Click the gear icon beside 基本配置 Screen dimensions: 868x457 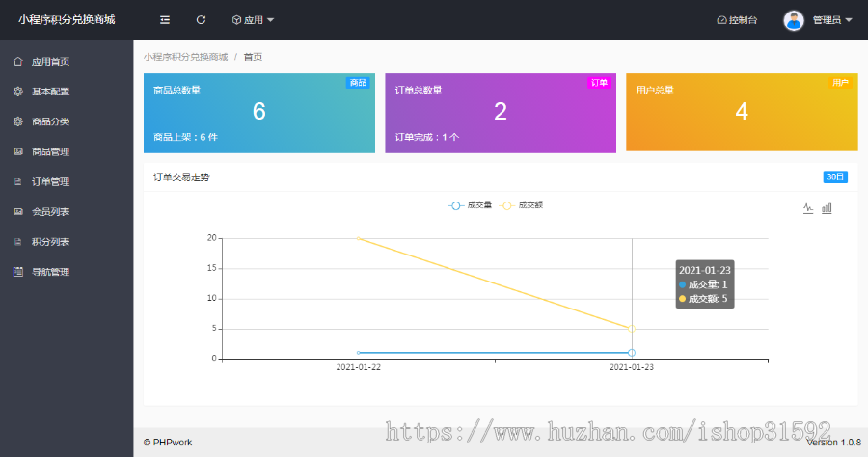[x=18, y=92]
